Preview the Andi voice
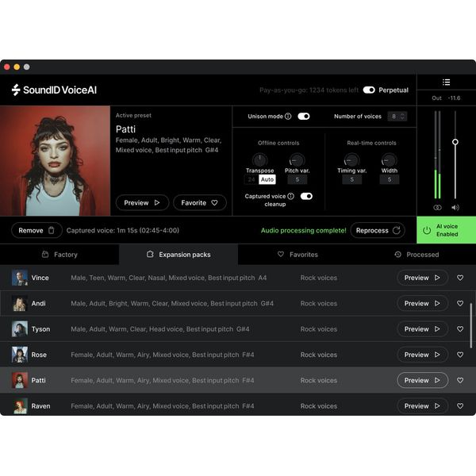476x476 pixels. point(422,303)
